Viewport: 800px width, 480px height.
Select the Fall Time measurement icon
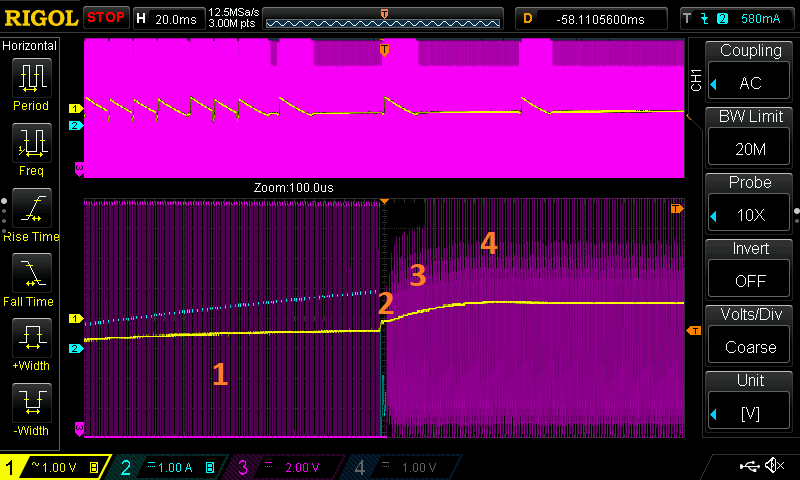pyautogui.click(x=32, y=272)
